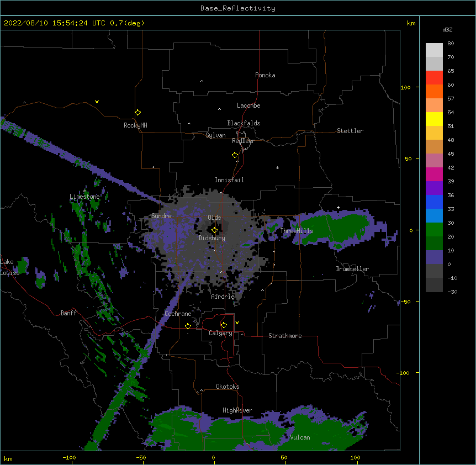Select the RedDeer city label
Screen dimensions: 476x465
(x=243, y=141)
